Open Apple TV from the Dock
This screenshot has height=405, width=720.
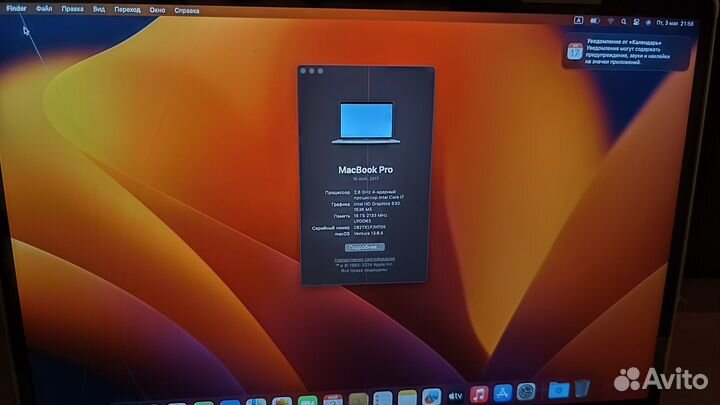click(455, 396)
